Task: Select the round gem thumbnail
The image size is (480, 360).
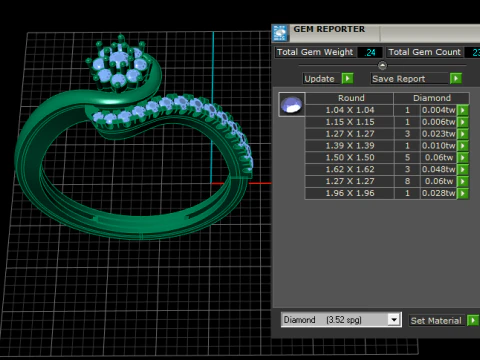Action: point(292,104)
